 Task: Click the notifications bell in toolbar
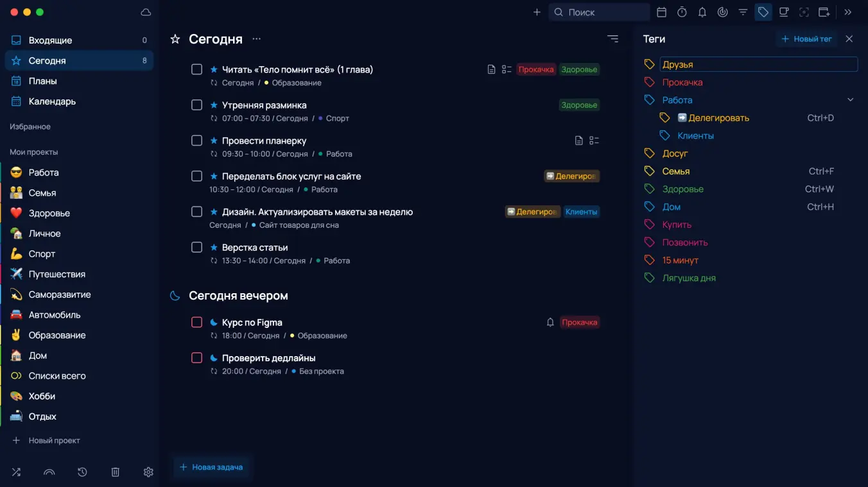click(x=702, y=12)
